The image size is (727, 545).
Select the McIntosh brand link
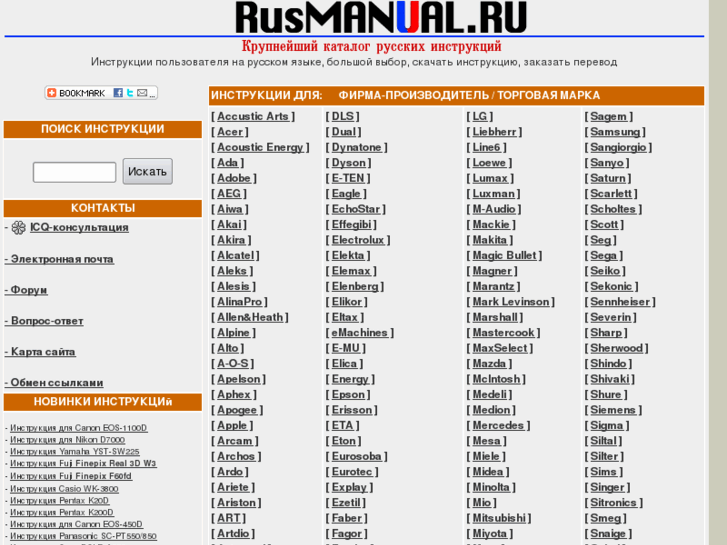tap(496, 379)
